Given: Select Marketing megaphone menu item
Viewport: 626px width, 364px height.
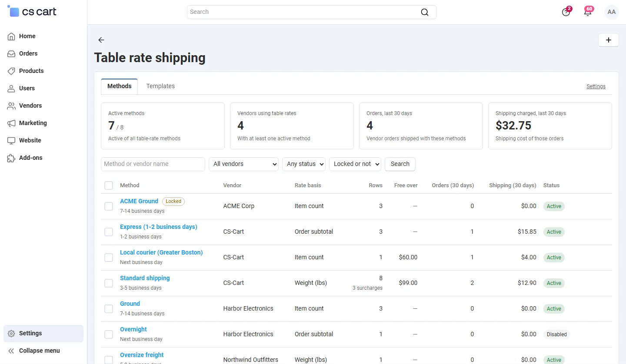Looking at the screenshot, I should tap(43, 123).
